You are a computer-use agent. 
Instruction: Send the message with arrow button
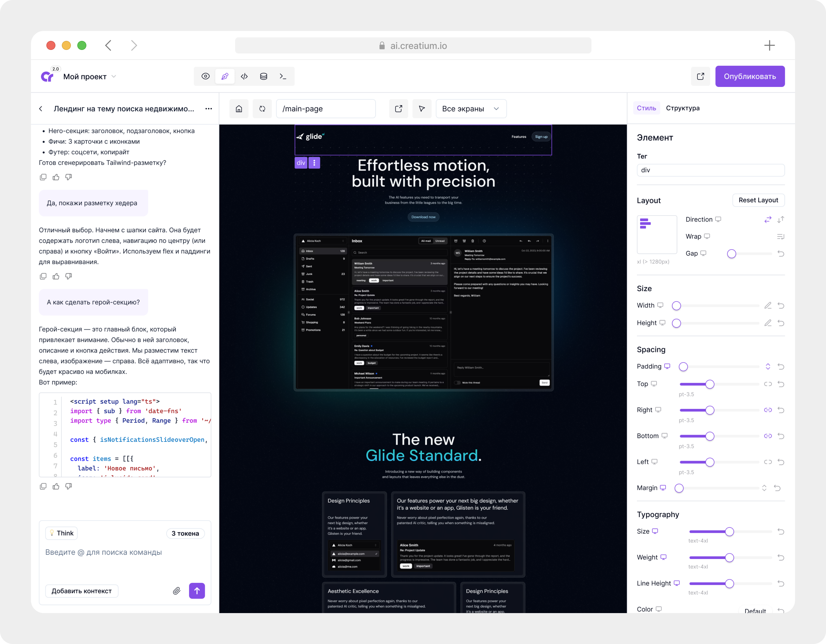click(x=197, y=591)
